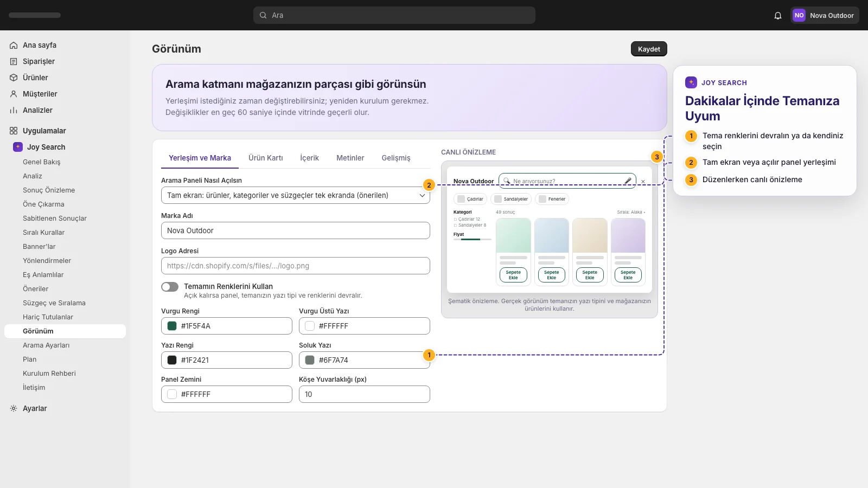Image resolution: width=868 pixels, height=488 pixels.
Task: Switch to the Ürün Kartı tab
Action: (x=266, y=158)
